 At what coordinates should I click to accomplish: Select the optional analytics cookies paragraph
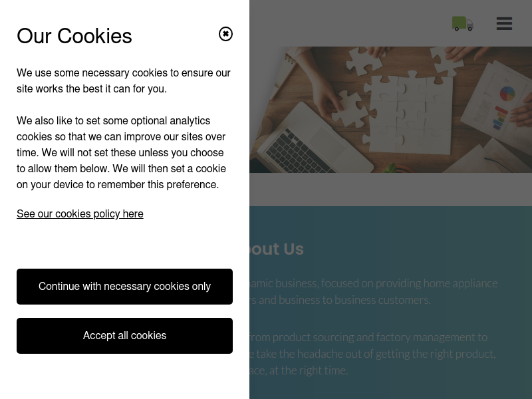point(122,153)
